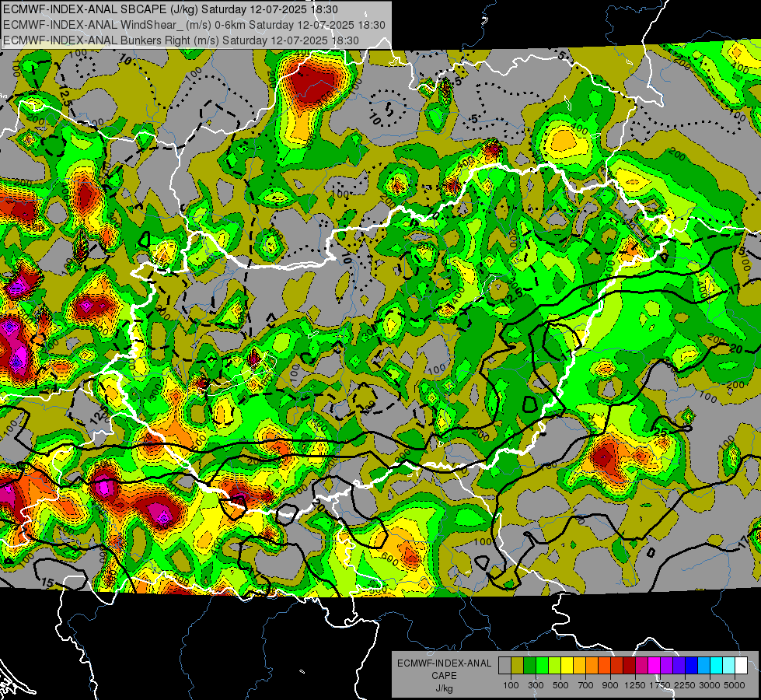Viewport: 761px width, 700px height.
Task: Click the ECMWF-INDEX-ANAL legend caption
Action: (444, 663)
